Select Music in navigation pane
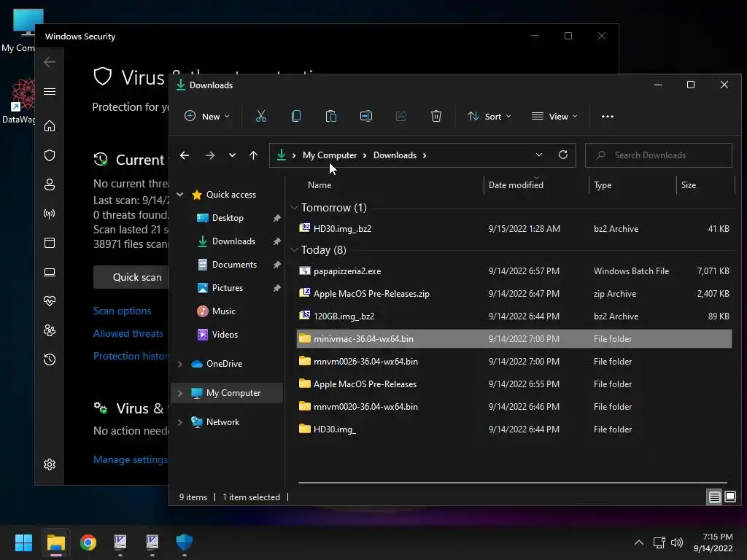 [x=223, y=311]
